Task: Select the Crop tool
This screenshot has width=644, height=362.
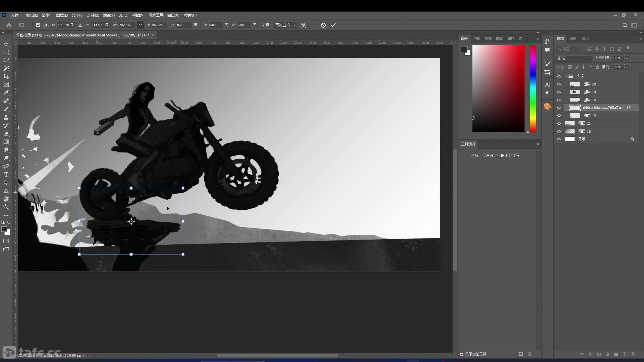Action: point(6,76)
